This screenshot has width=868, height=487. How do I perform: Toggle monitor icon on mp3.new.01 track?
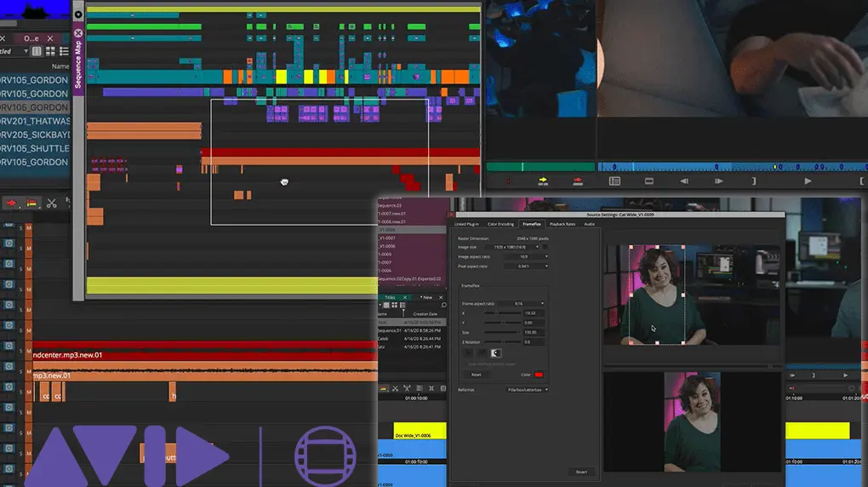(x=9, y=367)
